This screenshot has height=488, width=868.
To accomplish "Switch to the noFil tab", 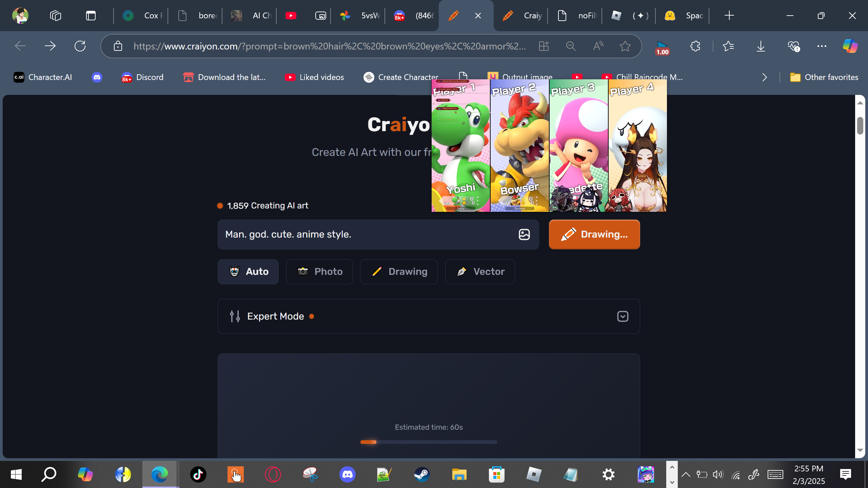I will coord(575,16).
